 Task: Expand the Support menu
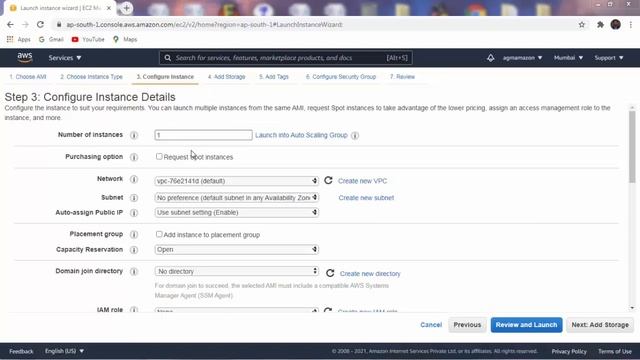[x=609, y=58]
